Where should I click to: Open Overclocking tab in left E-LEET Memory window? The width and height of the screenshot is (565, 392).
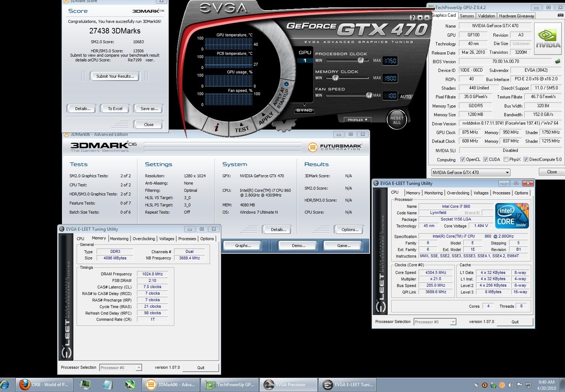144,239
